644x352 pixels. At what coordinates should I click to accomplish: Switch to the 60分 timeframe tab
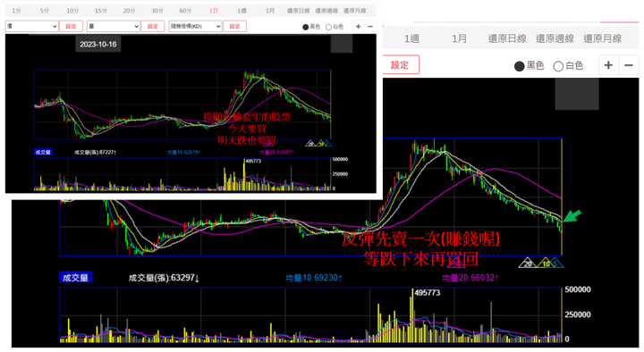[x=185, y=11]
